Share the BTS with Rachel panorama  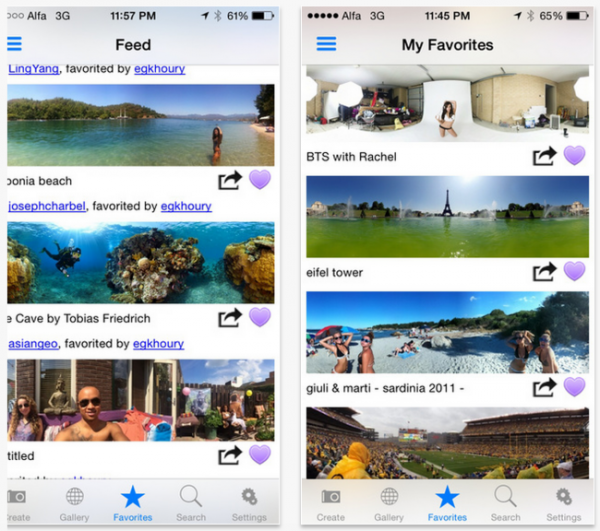click(x=545, y=156)
